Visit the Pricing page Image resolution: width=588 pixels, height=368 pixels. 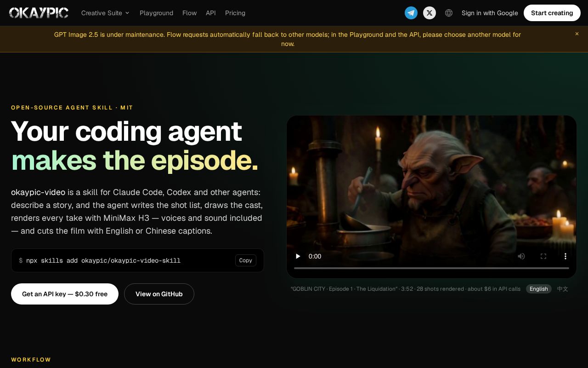235,13
